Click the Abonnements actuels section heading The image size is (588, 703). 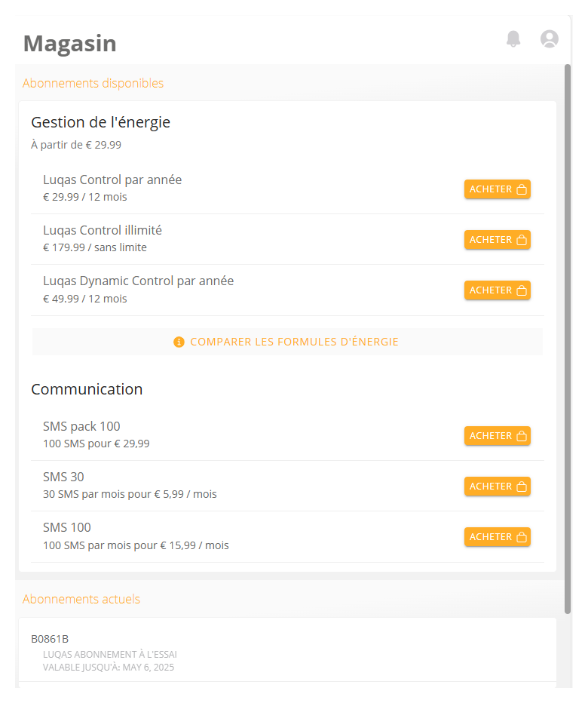pyautogui.click(x=81, y=600)
